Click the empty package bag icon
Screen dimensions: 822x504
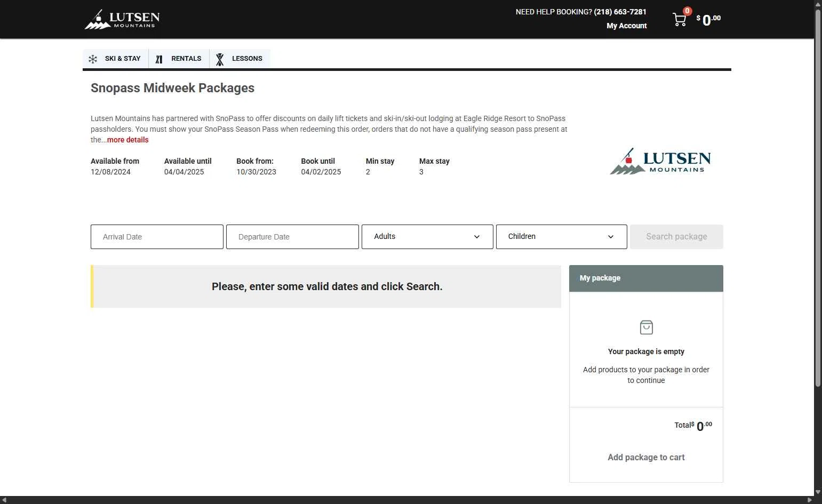tap(646, 327)
